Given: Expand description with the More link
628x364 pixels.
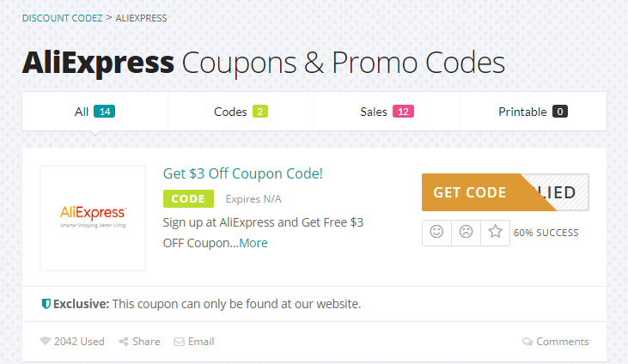Looking at the screenshot, I should [253, 243].
